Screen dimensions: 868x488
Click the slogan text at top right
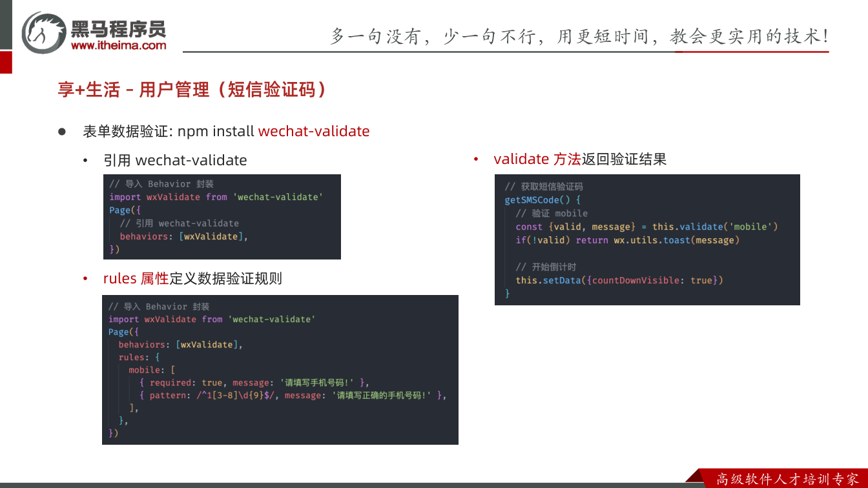click(579, 36)
